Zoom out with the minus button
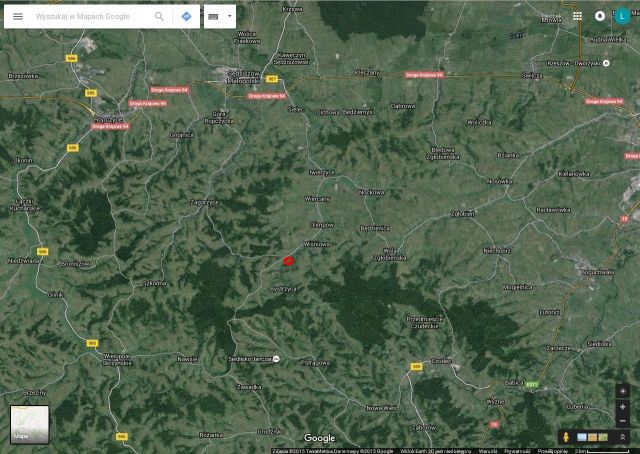Screen dimensions: 640x454 (x=622, y=421)
